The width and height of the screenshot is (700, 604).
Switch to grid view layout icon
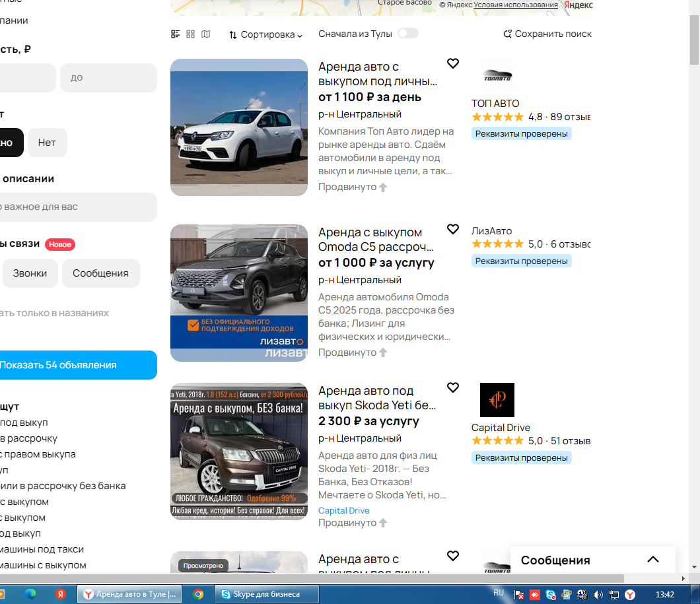pyautogui.click(x=191, y=34)
